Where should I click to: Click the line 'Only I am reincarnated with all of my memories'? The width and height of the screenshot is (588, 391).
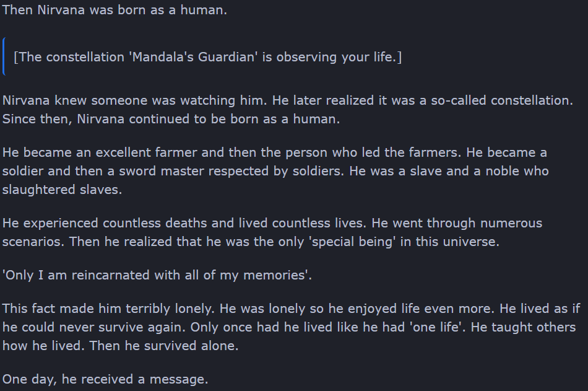157,275
